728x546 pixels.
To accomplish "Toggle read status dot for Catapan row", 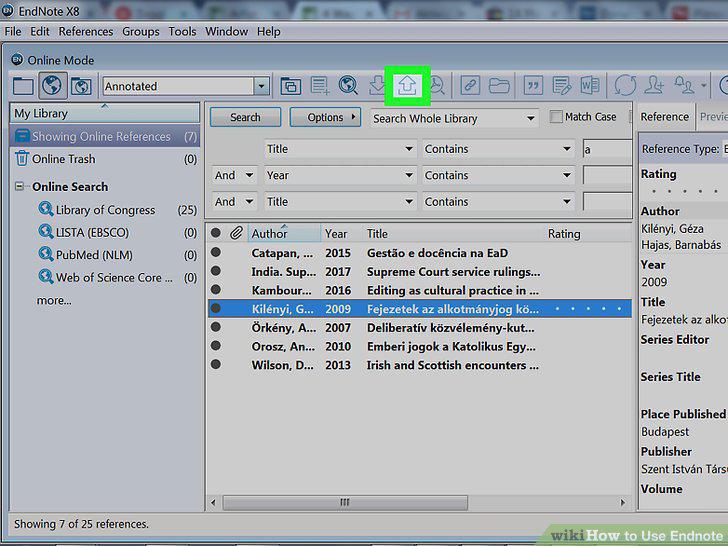I will coord(215,252).
